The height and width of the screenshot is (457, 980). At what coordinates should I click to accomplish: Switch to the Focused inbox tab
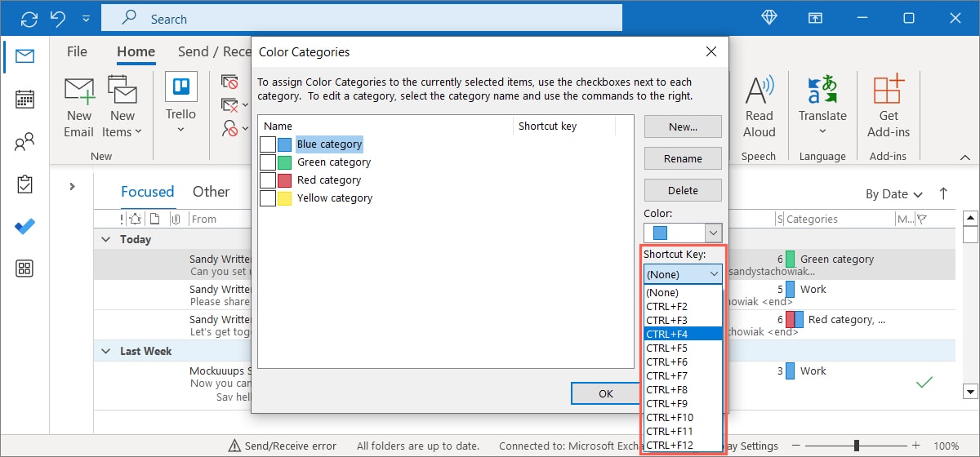click(147, 193)
